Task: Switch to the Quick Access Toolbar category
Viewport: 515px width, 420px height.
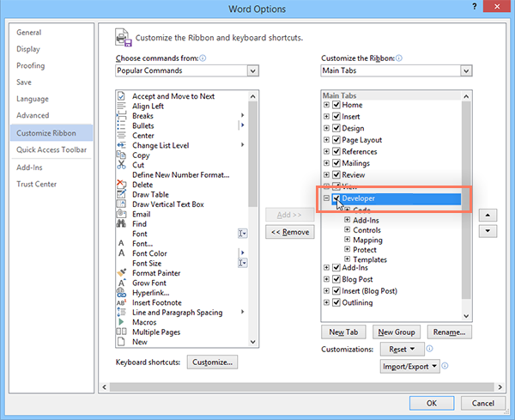Action: [51, 149]
